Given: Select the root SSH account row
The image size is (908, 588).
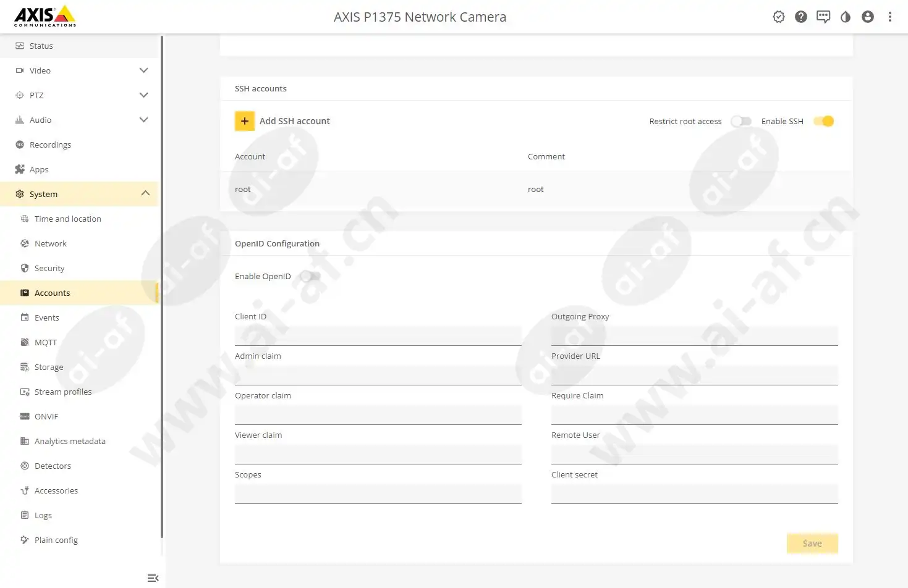Looking at the screenshot, I should point(537,190).
